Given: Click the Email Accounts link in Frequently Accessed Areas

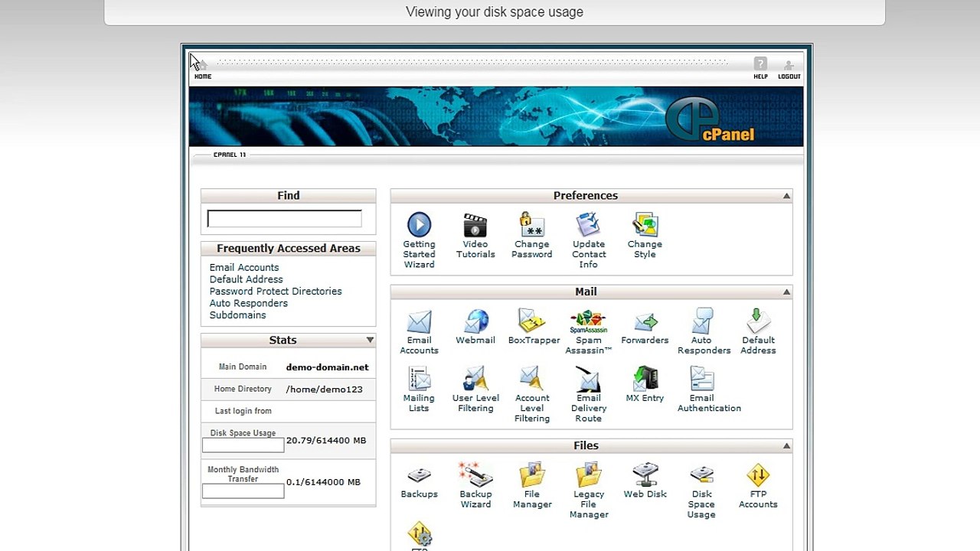Looking at the screenshot, I should [244, 268].
